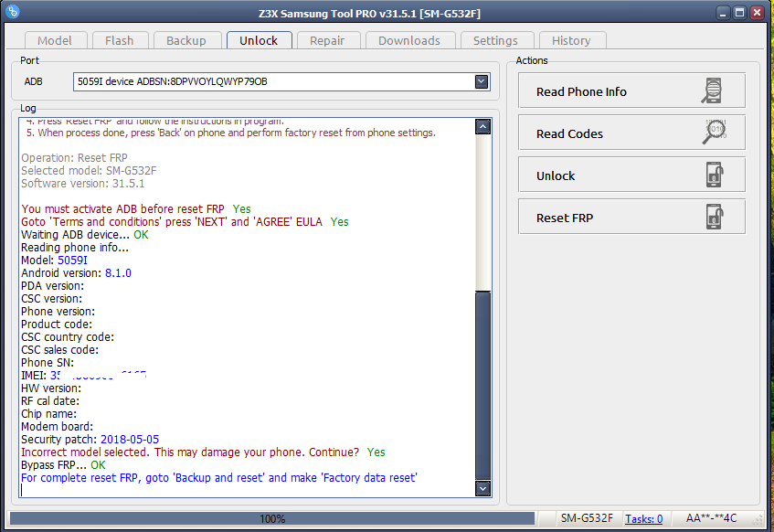Click the Reset FRP label
Viewport: 774px width, 532px height.
point(565,218)
